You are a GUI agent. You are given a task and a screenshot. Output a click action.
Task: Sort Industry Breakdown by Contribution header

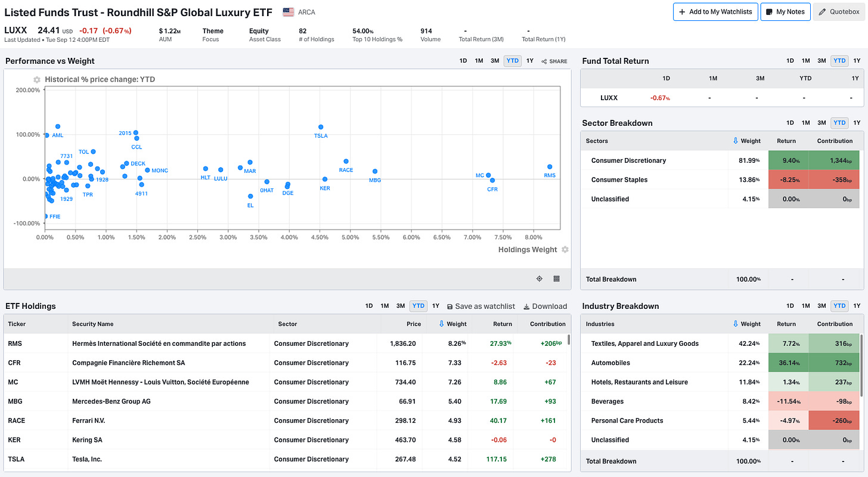tap(835, 324)
